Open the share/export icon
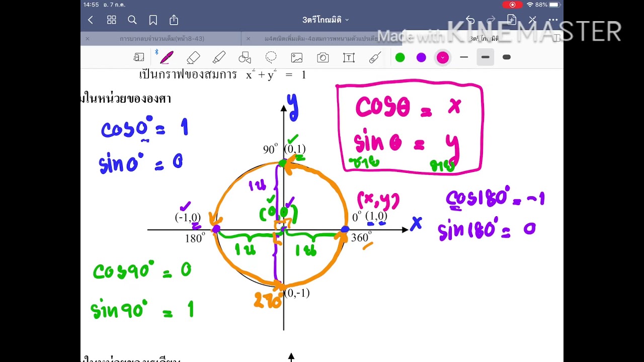The width and height of the screenshot is (644, 362). click(174, 20)
